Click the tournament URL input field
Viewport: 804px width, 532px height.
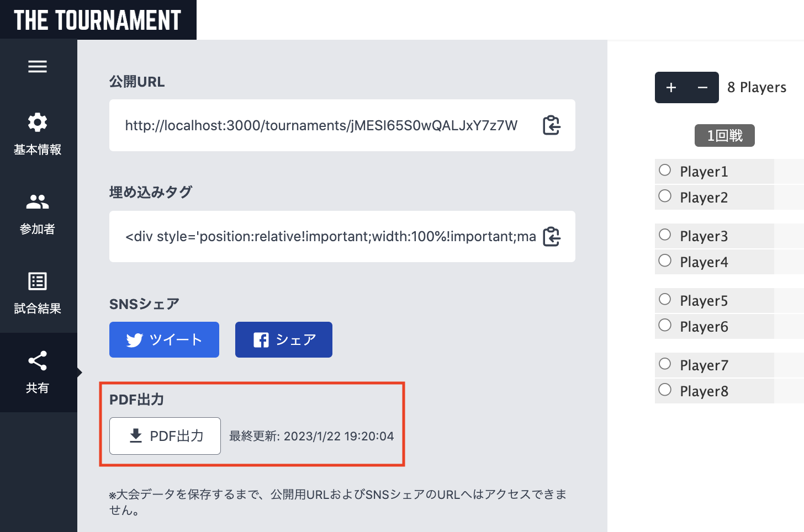pos(320,125)
